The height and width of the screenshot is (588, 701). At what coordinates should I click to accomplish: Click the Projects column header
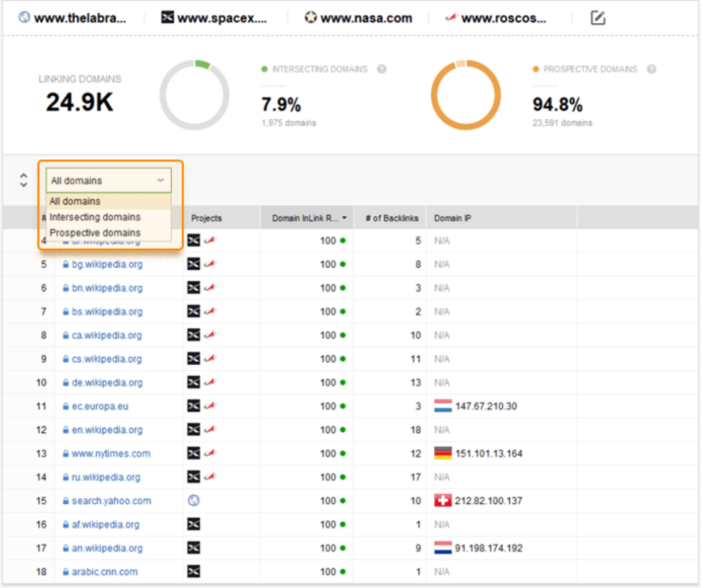coord(206,218)
